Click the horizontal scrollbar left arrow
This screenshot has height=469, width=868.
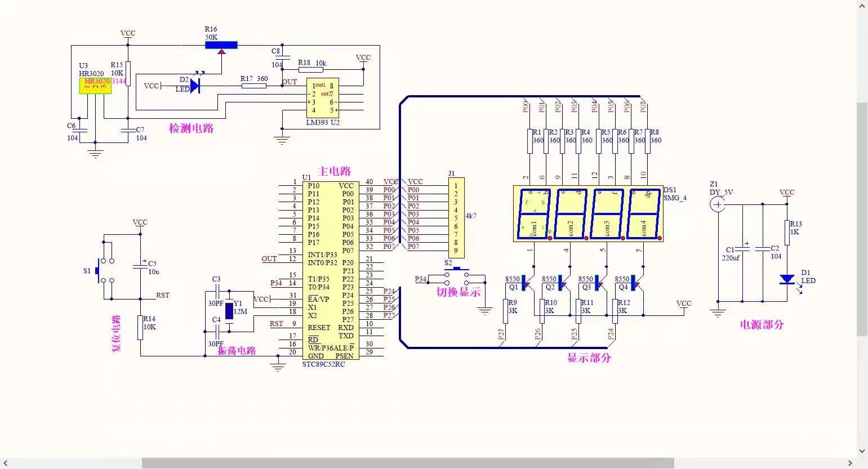pyautogui.click(x=6, y=463)
